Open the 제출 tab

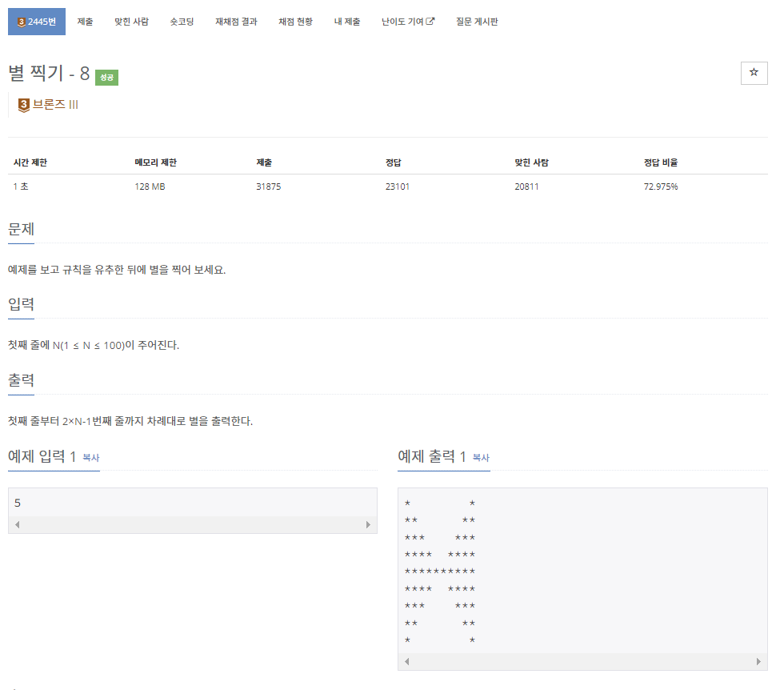point(85,22)
